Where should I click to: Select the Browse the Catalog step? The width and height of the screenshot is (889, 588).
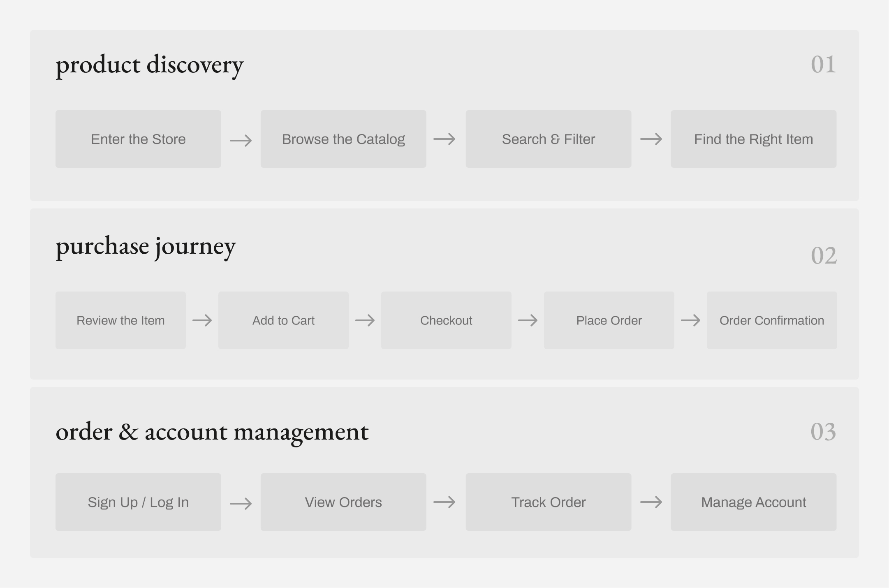click(x=343, y=139)
